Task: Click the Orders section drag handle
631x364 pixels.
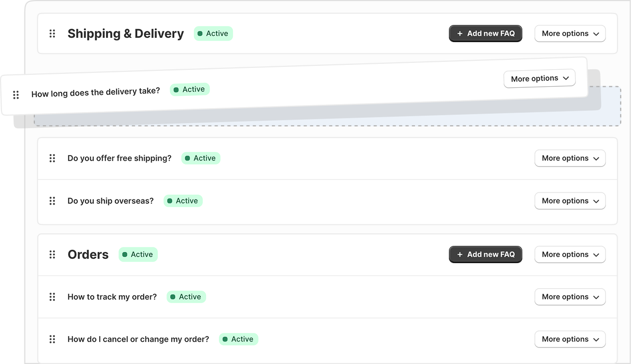Action: (52, 254)
